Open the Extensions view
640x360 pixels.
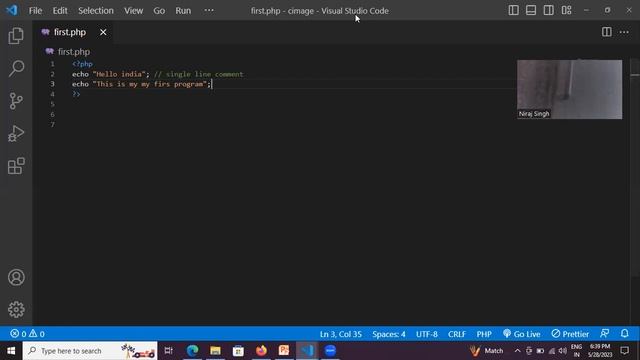click(x=16, y=166)
